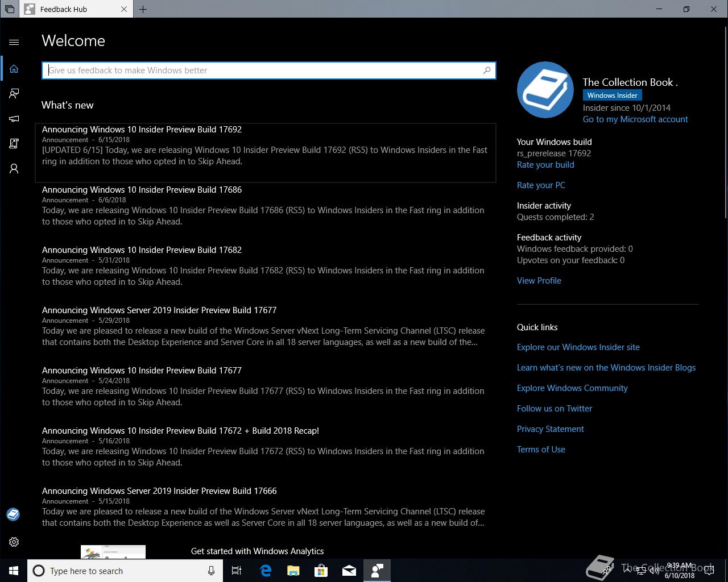
Task: Click Rate your PC link
Action: point(541,185)
